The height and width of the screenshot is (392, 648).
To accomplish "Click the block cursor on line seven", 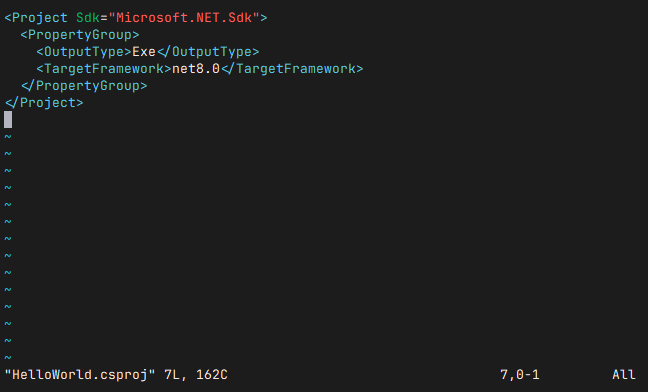I will point(8,119).
